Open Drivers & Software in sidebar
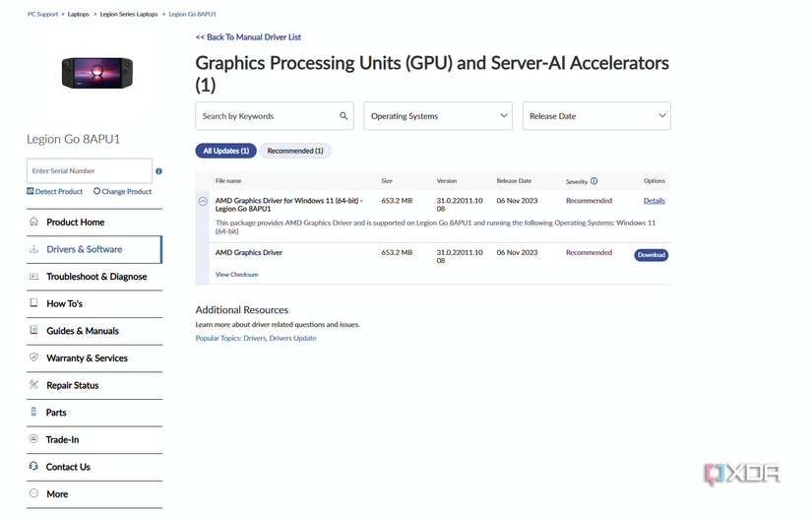Screen dimensions: 812x518 85,249
